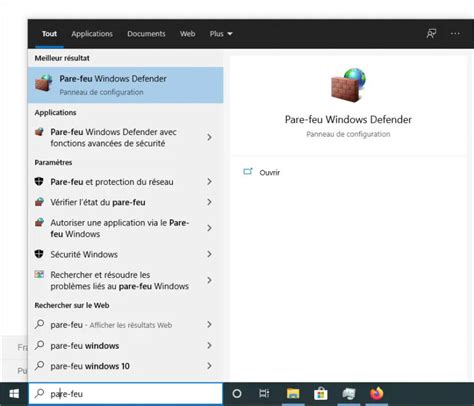
Task: Expand arrow for Vérifier l'état du pare-feu
Action: tap(209, 202)
